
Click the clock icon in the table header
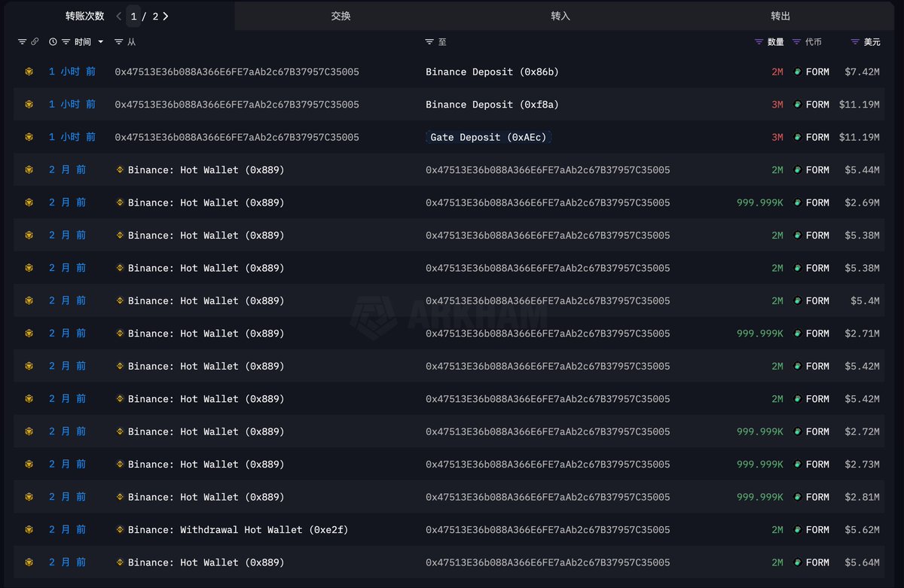pyautogui.click(x=53, y=42)
